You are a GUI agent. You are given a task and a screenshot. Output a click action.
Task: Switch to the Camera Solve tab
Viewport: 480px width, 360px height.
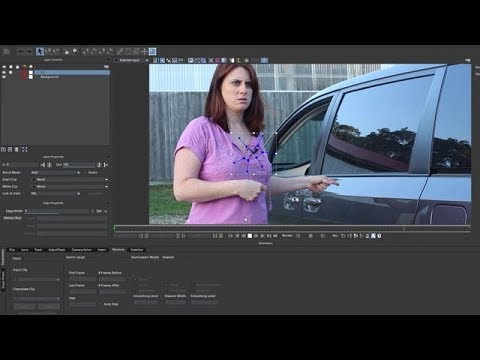click(x=81, y=249)
